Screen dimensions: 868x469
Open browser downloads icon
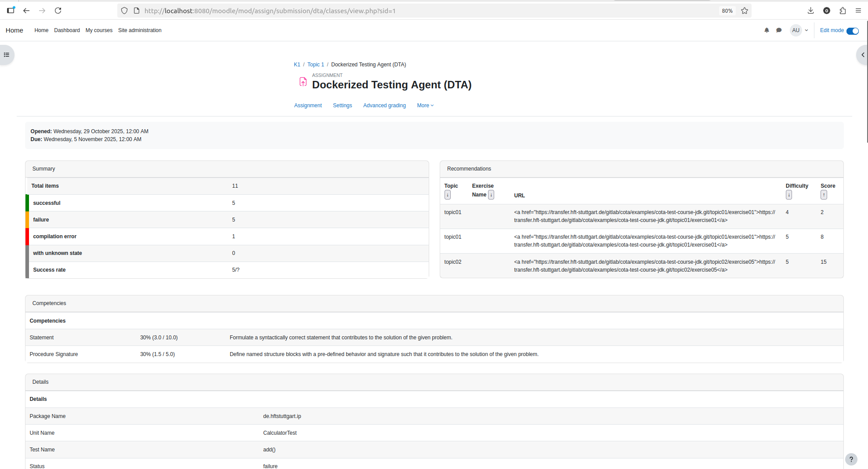click(811, 11)
